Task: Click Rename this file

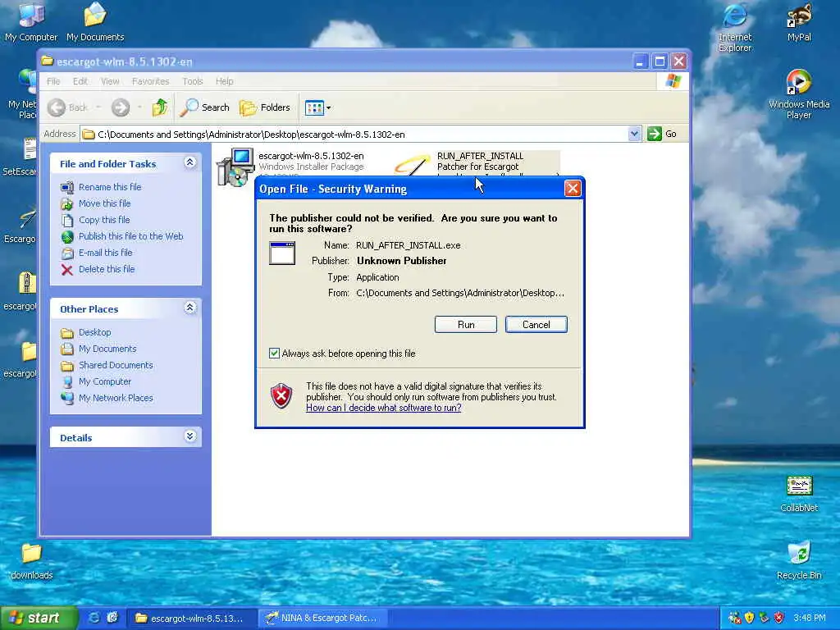Action: point(110,187)
